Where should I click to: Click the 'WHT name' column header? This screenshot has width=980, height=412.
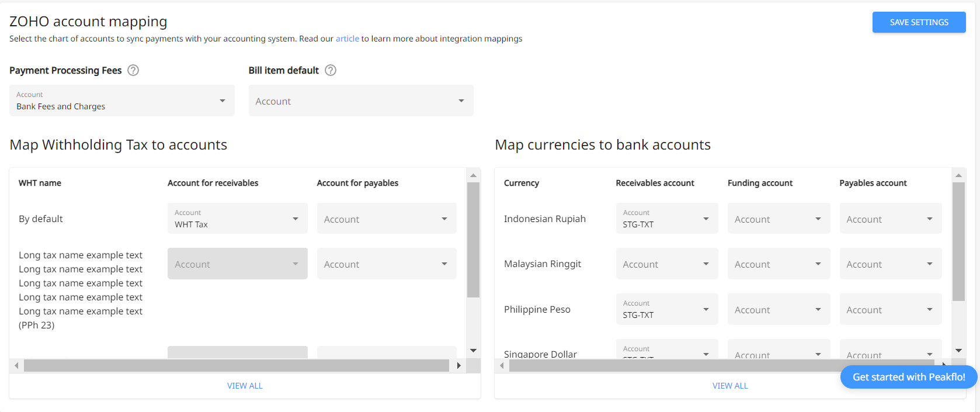tap(40, 183)
